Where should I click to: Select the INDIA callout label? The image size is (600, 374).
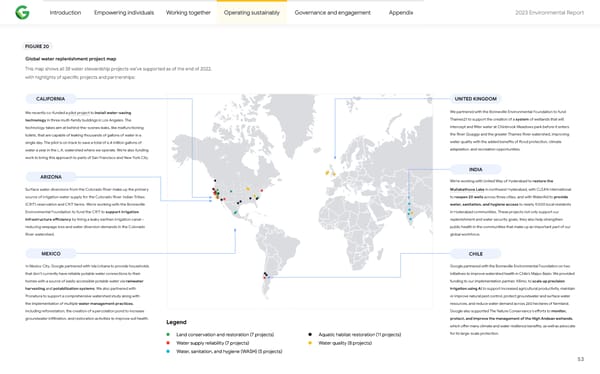(476, 169)
